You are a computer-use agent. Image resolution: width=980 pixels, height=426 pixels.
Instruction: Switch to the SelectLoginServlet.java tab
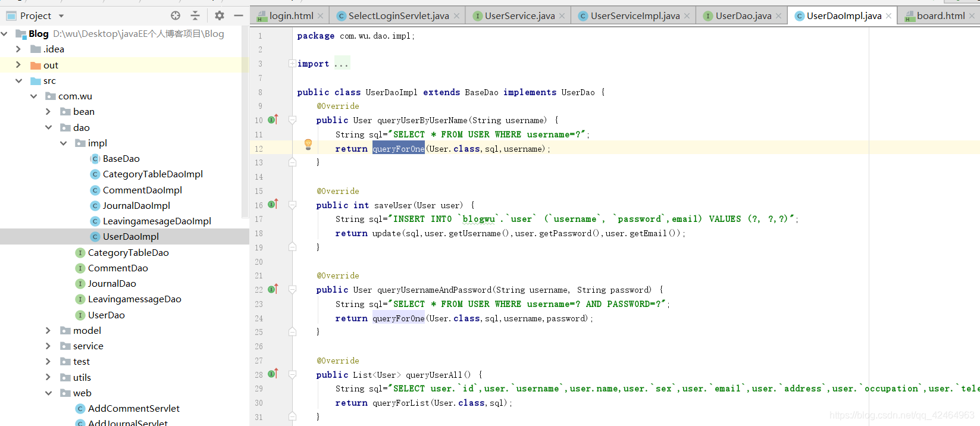point(399,16)
